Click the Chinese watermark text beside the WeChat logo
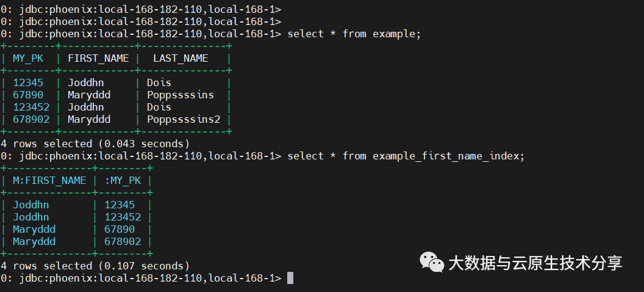This screenshot has width=644, height=292. coord(535,263)
